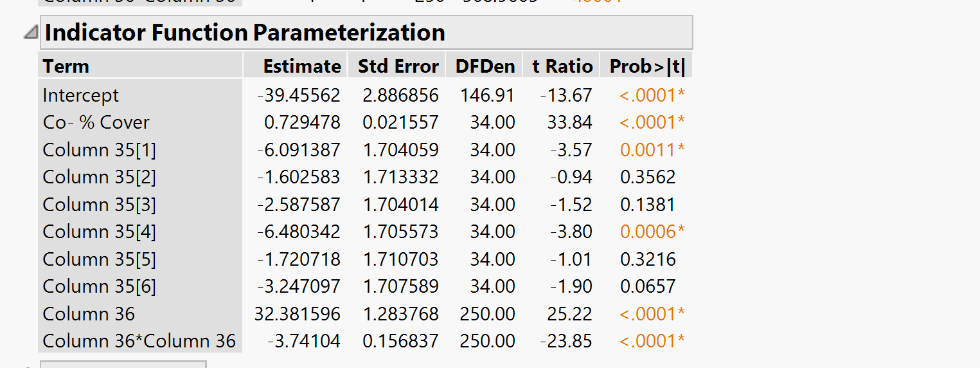Click the Column 36 term label
Screen dimensions: 980x368
tap(89, 314)
